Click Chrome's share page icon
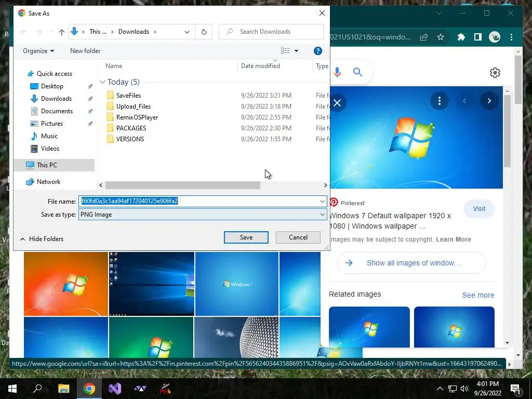This screenshot has height=399, width=532. 424,37
